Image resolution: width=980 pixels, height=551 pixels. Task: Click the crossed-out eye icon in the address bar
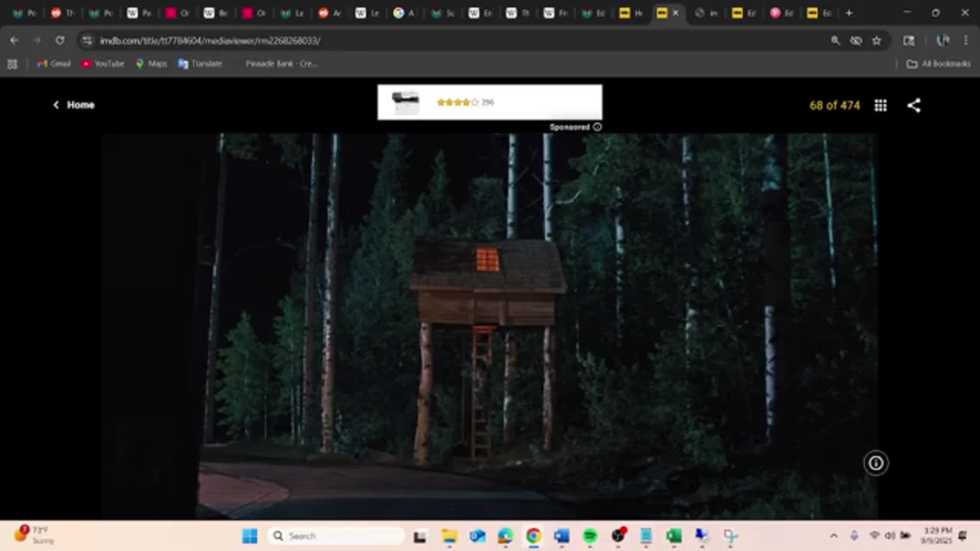tap(856, 41)
